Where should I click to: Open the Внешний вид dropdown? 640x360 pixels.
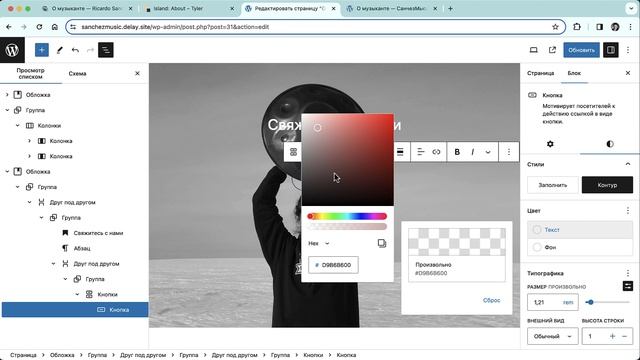[553, 336]
